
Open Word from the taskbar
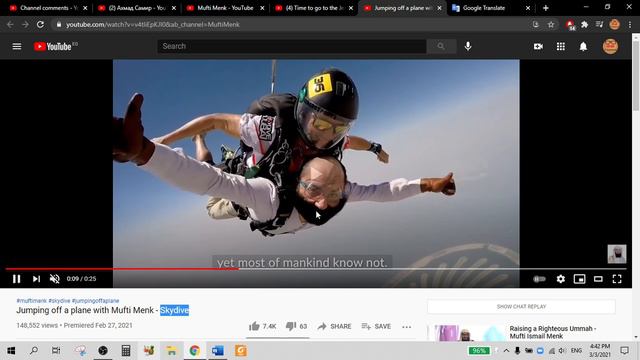click(218, 351)
